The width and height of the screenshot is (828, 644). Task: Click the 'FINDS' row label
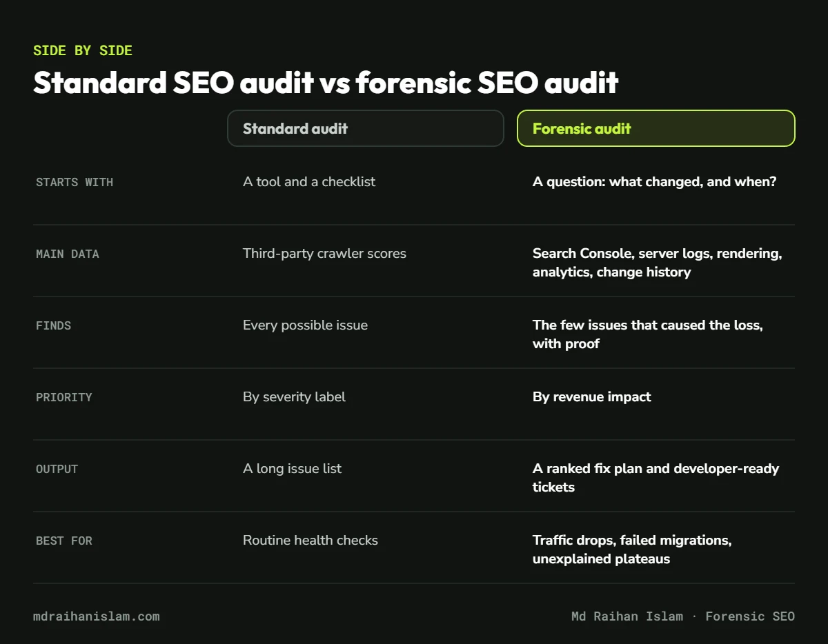click(x=54, y=325)
